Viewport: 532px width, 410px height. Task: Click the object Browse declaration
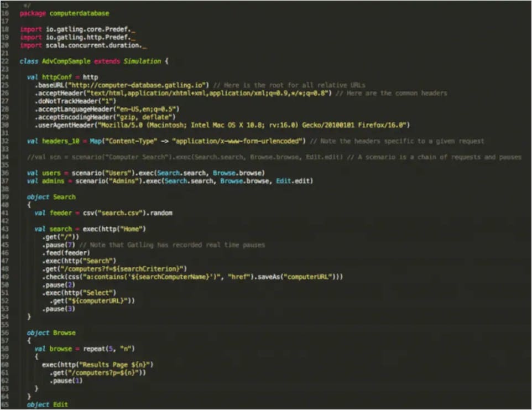(x=51, y=333)
